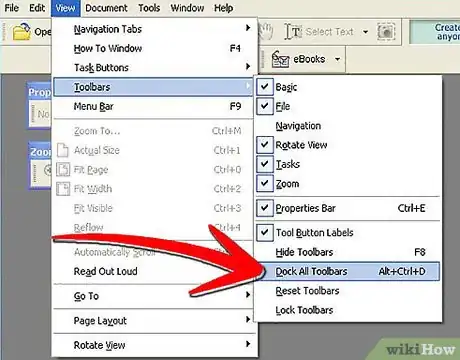
Task: Open the Edit menu
Action: [x=37, y=7]
